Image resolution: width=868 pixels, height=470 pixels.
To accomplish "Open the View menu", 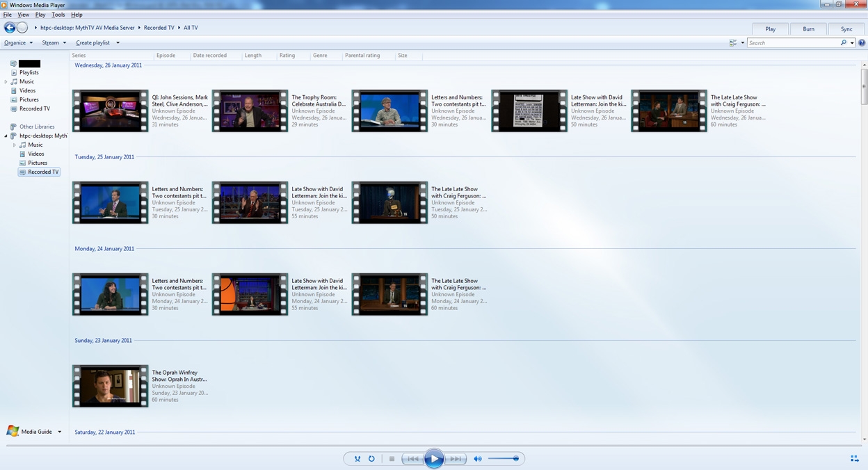I will (24, 15).
